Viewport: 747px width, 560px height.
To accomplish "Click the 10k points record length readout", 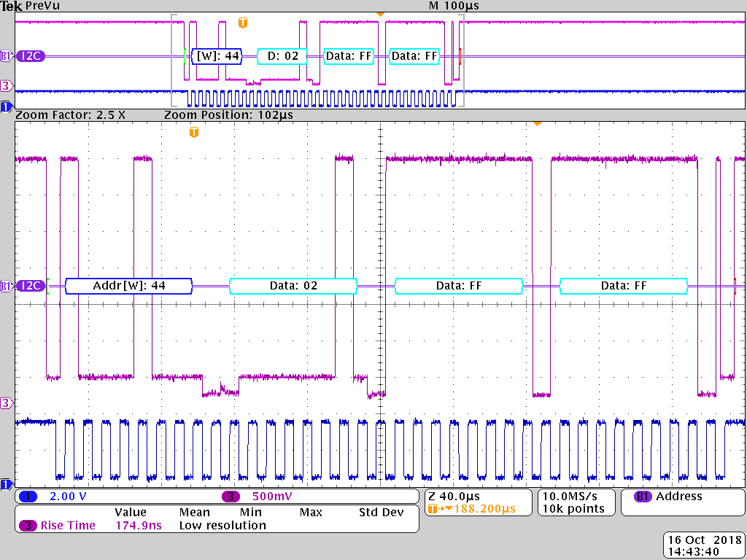I will 573,508.
